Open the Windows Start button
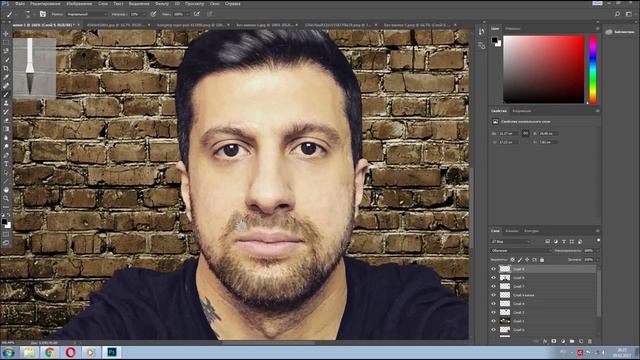Viewport: 640px width, 360px height. click(8, 352)
